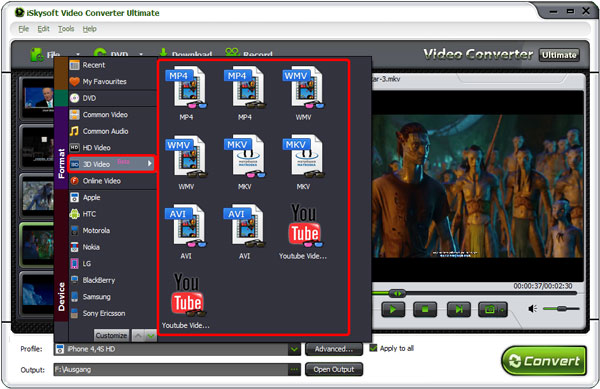
Task: Click the Open Output button
Action: pyautogui.click(x=334, y=369)
